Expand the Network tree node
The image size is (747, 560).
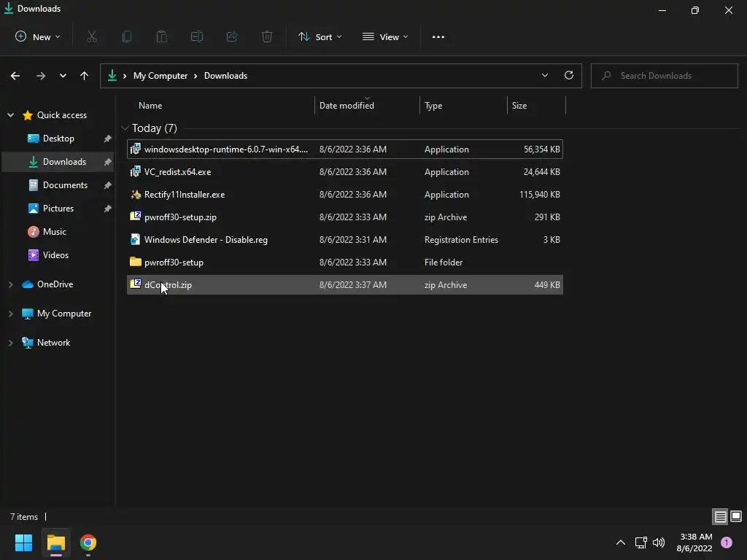point(10,343)
